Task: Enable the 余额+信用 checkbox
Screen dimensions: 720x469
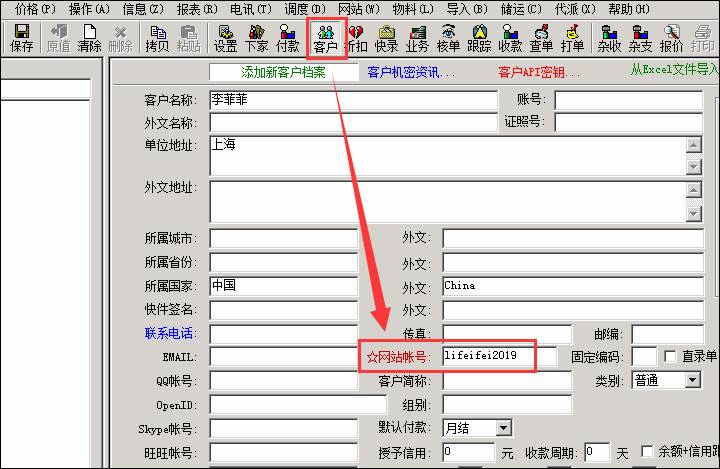Action: [x=647, y=452]
